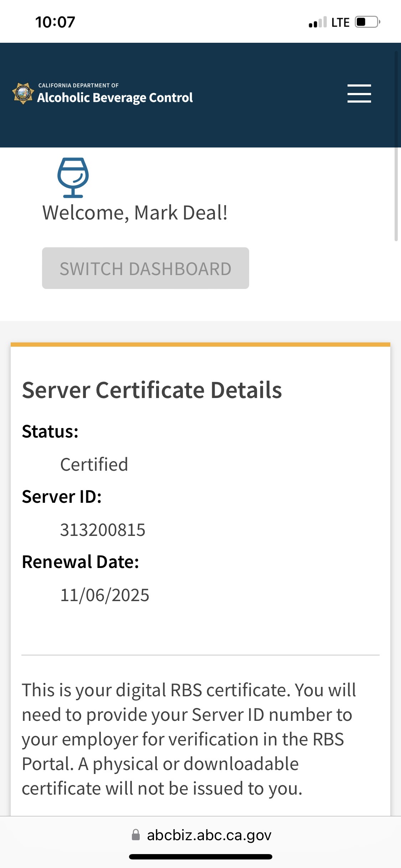Click the digital RBS certificate notice paragraph
Screen dimensions: 401x868
point(189,739)
